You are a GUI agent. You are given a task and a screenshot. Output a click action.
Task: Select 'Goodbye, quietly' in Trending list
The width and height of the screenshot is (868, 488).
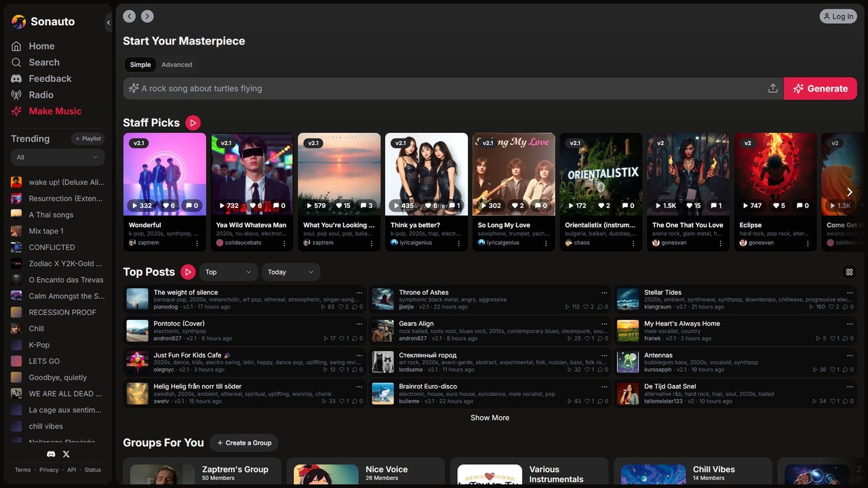coord(58,378)
